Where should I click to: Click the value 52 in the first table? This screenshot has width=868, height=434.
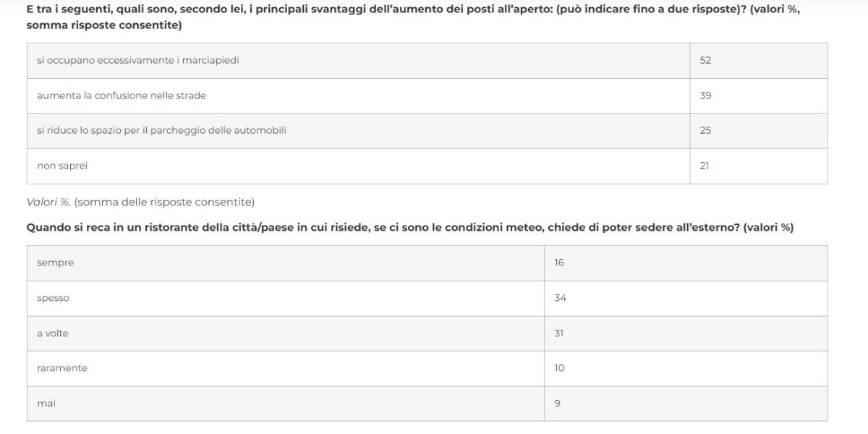pyautogui.click(x=705, y=61)
